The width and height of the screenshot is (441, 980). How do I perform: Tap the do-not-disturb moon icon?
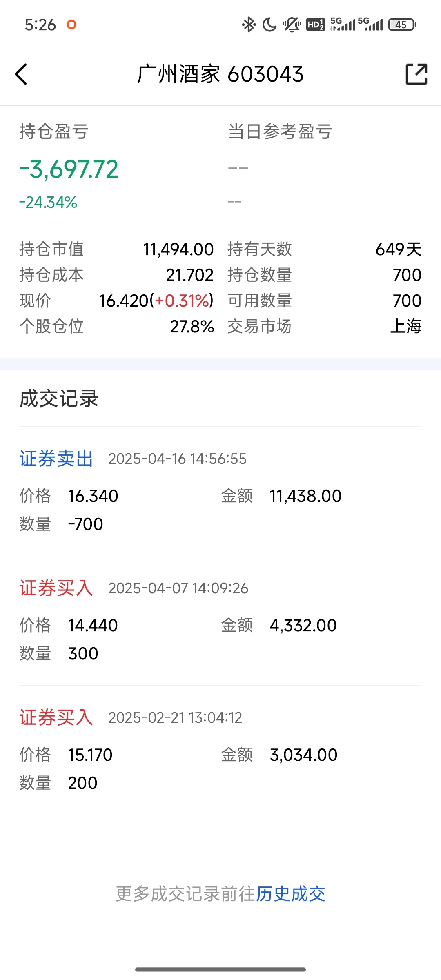[269, 25]
